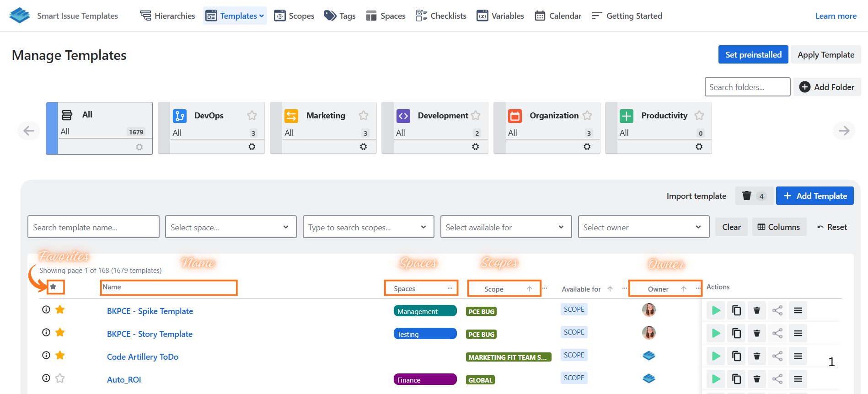Open Organization folder settings gear

tap(587, 147)
